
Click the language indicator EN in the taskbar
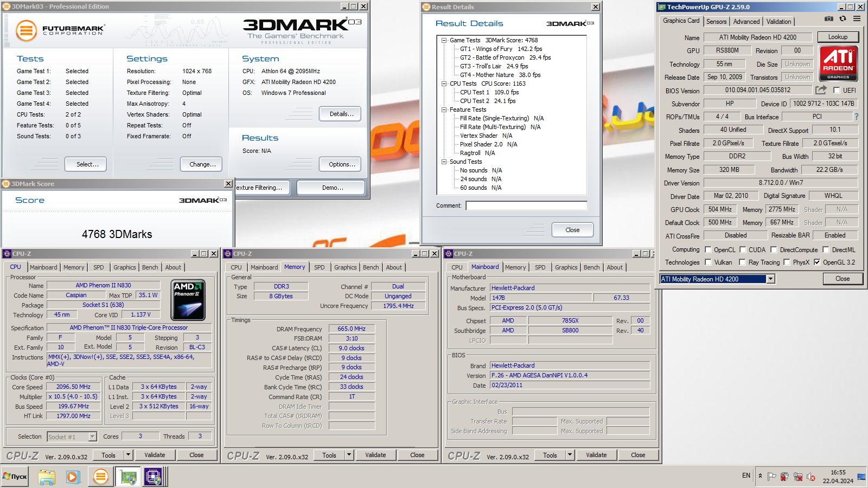pyautogui.click(x=746, y=476)
